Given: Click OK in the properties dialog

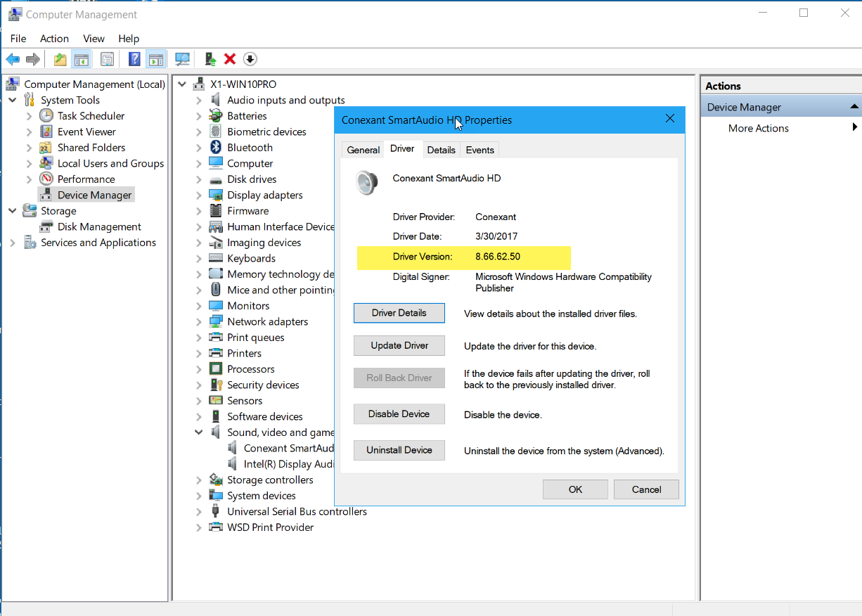Looking at the screenshot, I should pyautogui.click(x=575, y=489).
